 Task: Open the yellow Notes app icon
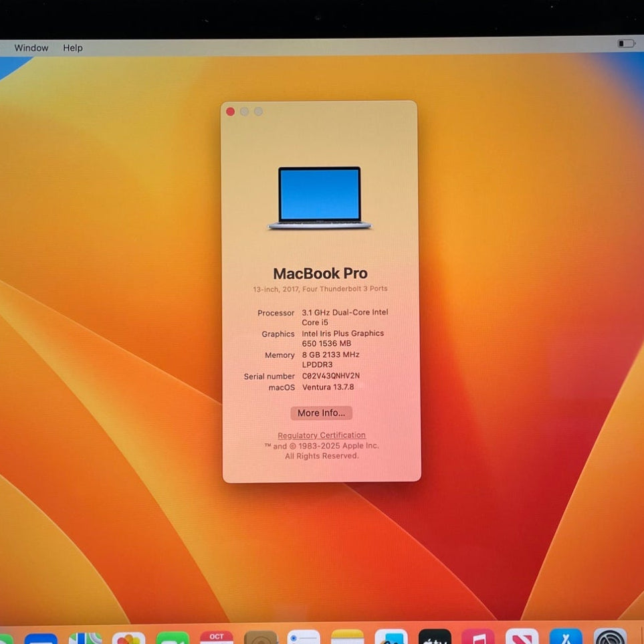(347, 637)
